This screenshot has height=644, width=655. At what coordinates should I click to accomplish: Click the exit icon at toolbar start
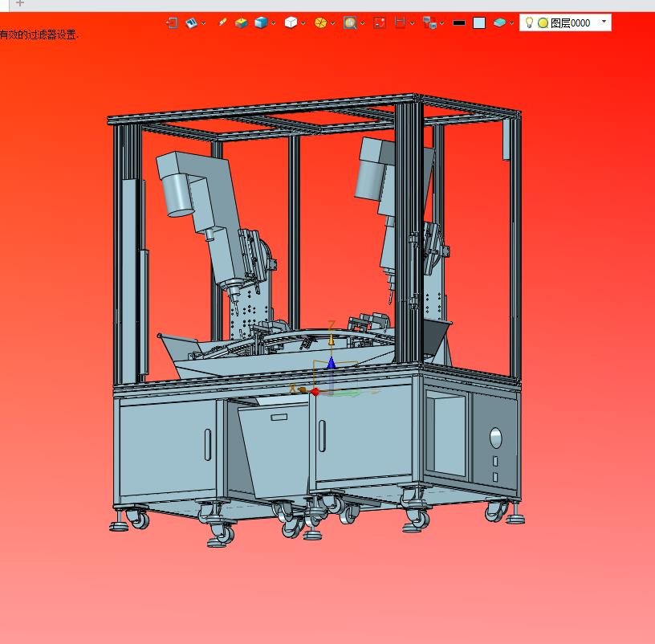tap(172, 22)
